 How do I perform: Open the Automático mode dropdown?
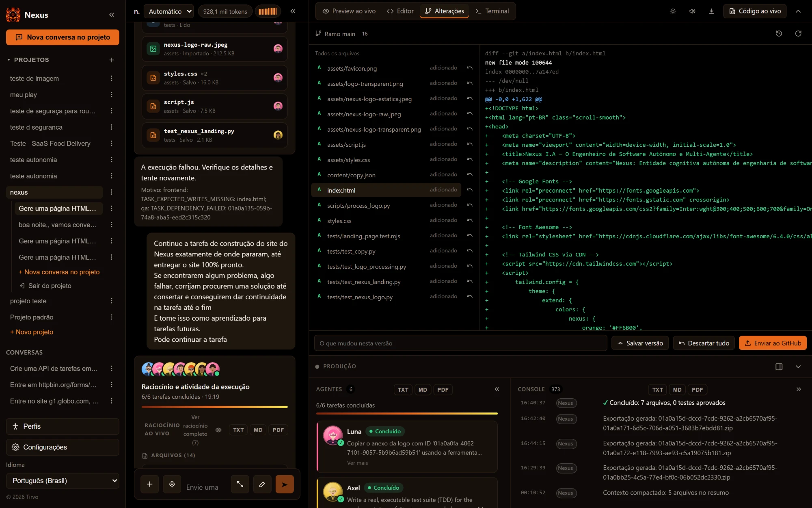169,11
